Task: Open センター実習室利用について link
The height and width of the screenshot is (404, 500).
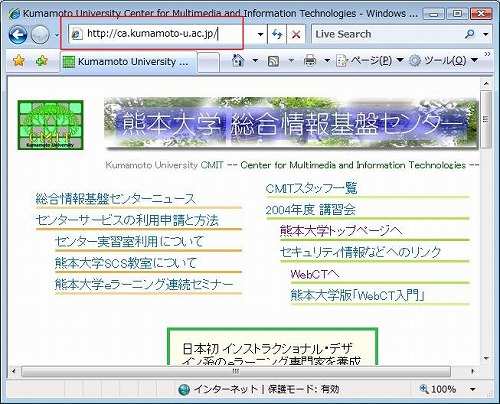Action: click(129, 242)
